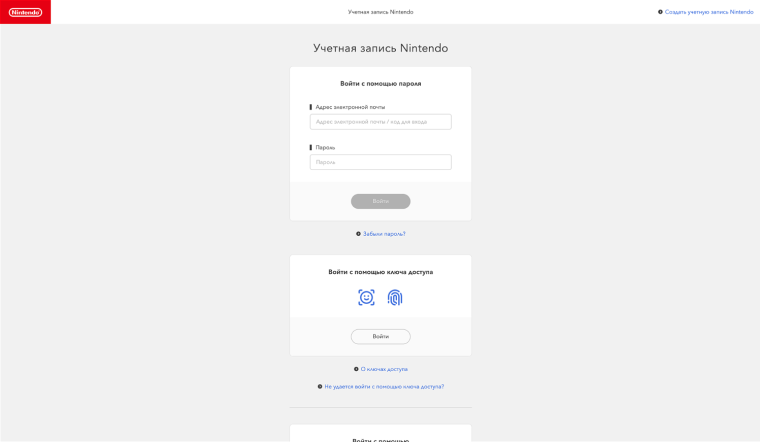Open Создать учетную запись Nintendo link
This screenshot has height=442, width=760.
click(x=709, y=12)
